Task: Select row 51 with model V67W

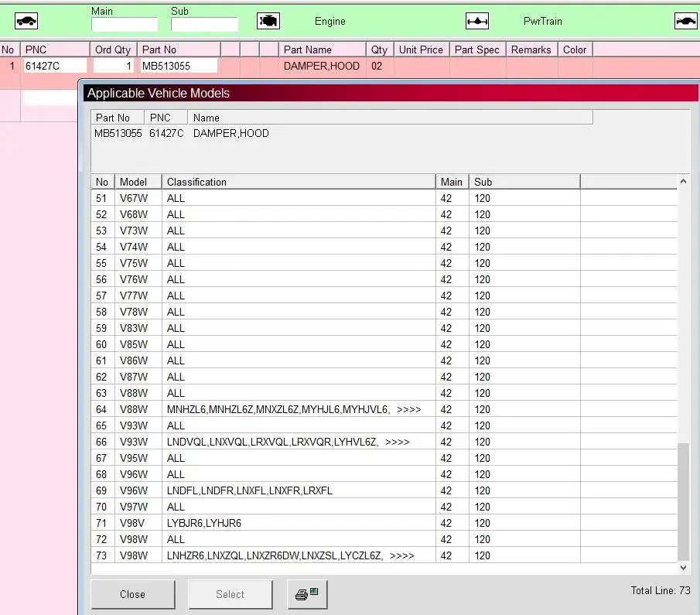Action: click(x=384, y=198)
